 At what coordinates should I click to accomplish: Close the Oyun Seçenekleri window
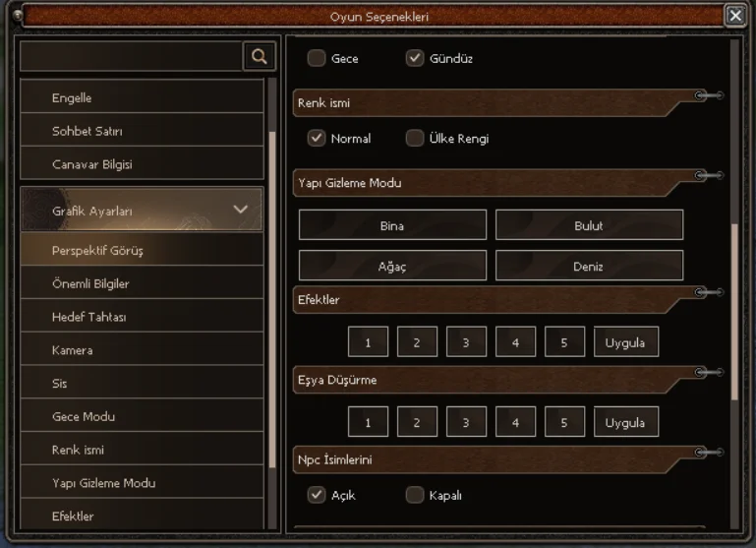click(x=735, y=16)
